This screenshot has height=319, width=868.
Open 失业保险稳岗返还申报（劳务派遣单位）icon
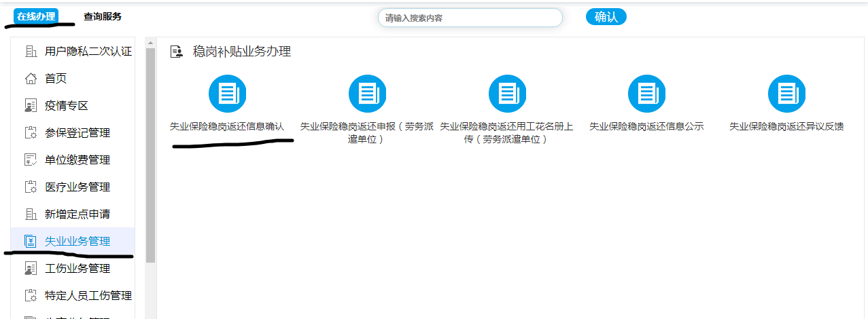(x=367, y=94)
